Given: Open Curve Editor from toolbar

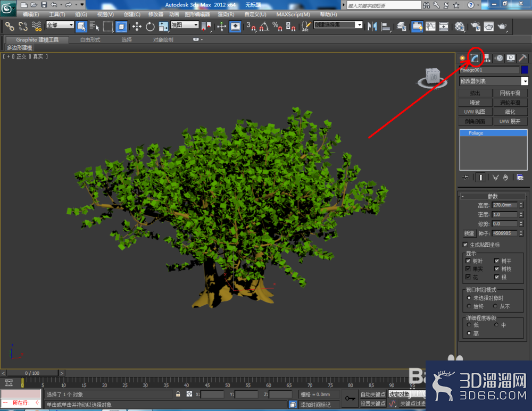Looking at the screenshot, I should point(430,26).
